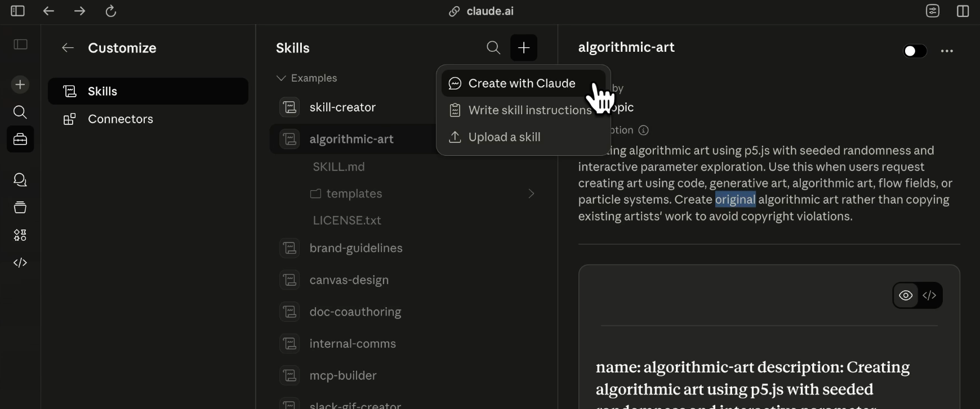Select Upload a skill
980x409 pixels.
pyautogui.click(x=524, y=137)
